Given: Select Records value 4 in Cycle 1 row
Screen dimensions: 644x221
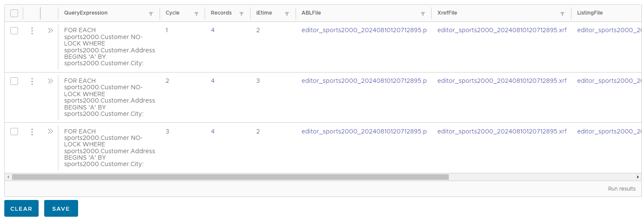Looking at the screenshot, I should click(x=213, y=30).
